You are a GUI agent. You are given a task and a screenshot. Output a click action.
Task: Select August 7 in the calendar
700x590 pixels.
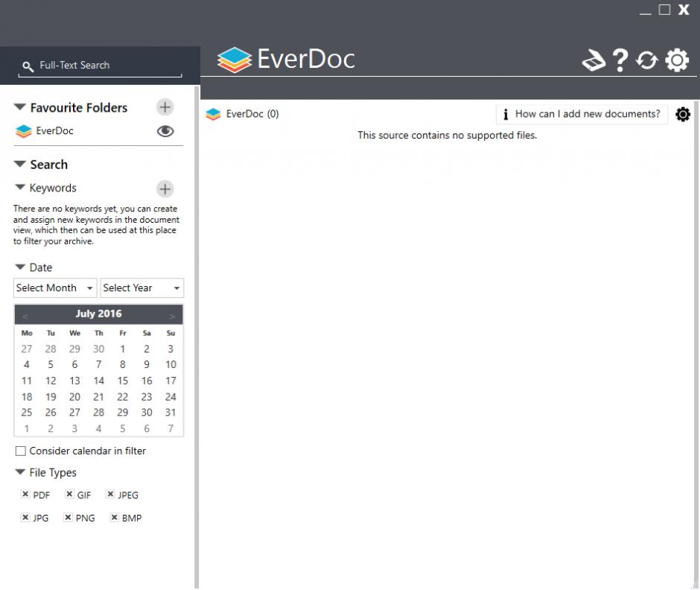pyautogui.click(x=171, y=429)
